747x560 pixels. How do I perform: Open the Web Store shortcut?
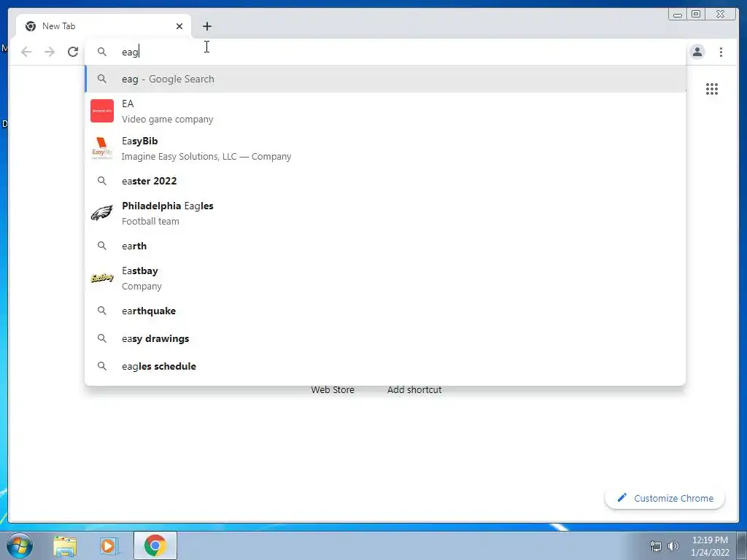point(333,389)
